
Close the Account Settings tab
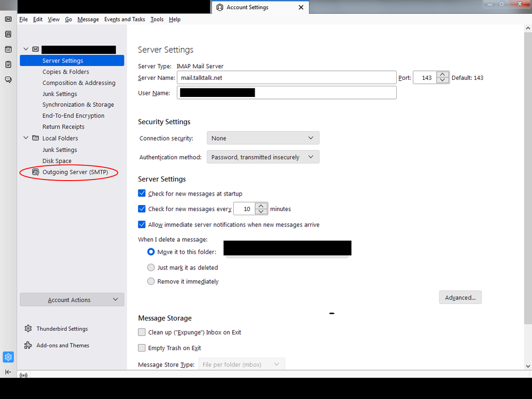click(301, 7)
